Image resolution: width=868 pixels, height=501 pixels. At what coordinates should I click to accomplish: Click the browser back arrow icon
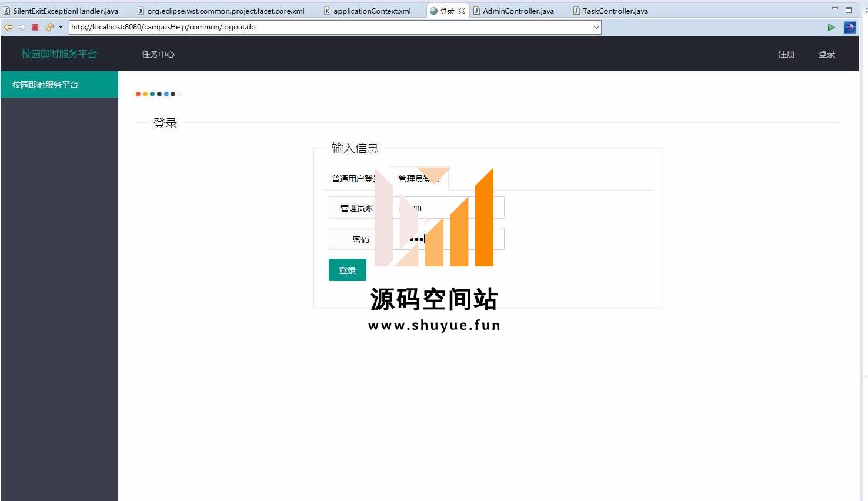click(x=8, y=27)
